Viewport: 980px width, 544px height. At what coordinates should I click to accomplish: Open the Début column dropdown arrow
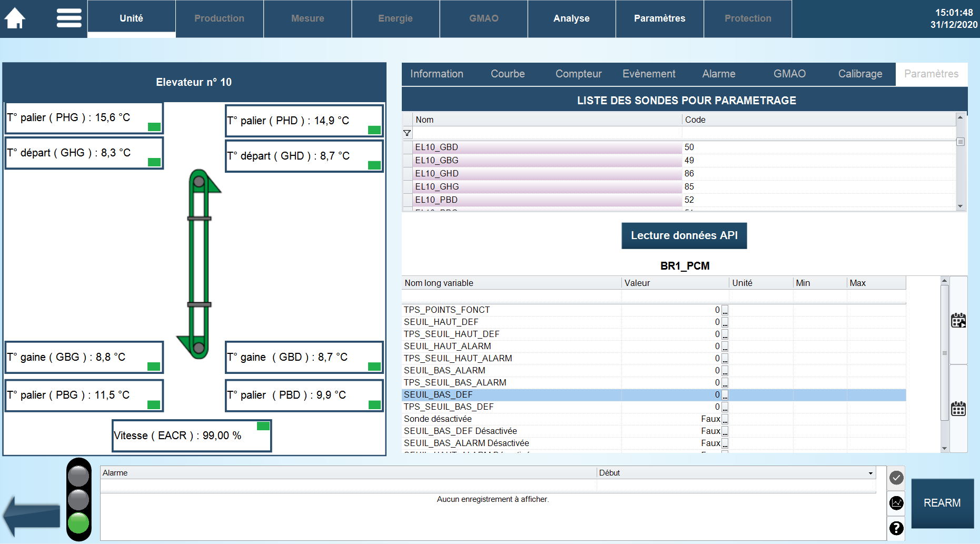870,473
